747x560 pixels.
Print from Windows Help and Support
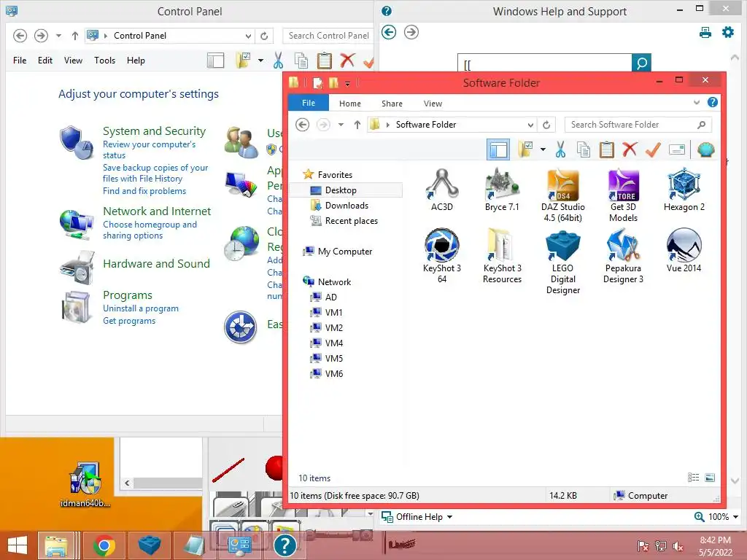click(705, 32)
